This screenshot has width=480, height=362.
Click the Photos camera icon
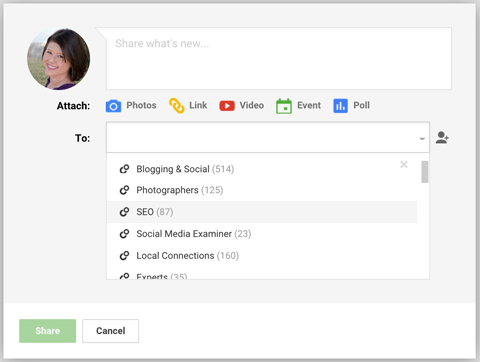pos(113,106)
